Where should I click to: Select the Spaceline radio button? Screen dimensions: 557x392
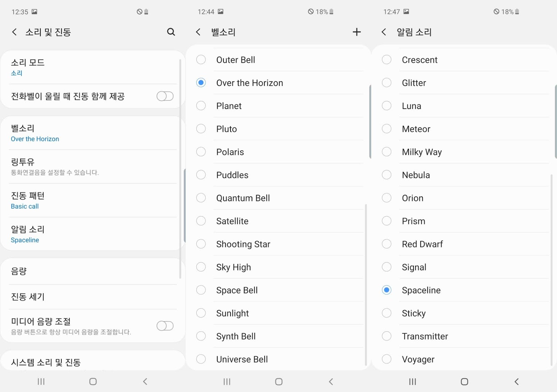click(386, 290)
